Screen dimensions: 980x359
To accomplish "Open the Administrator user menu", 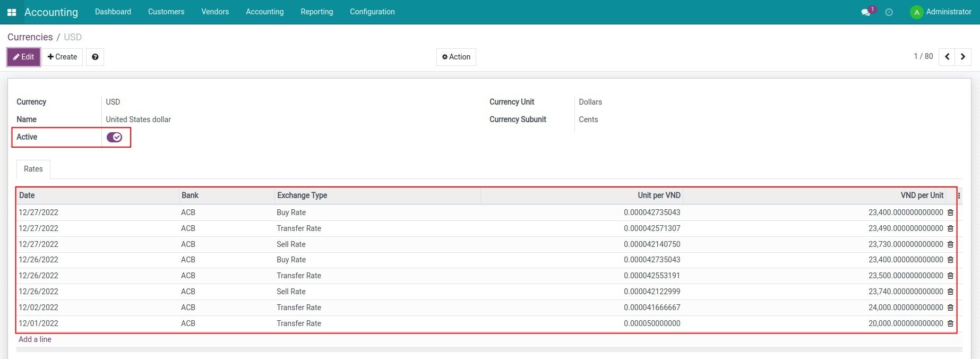I will pos(941,12).
